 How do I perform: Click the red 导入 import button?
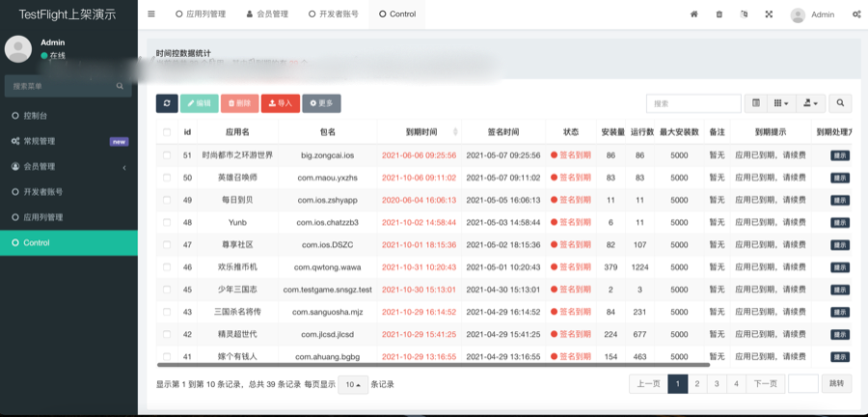coord(280,103)
